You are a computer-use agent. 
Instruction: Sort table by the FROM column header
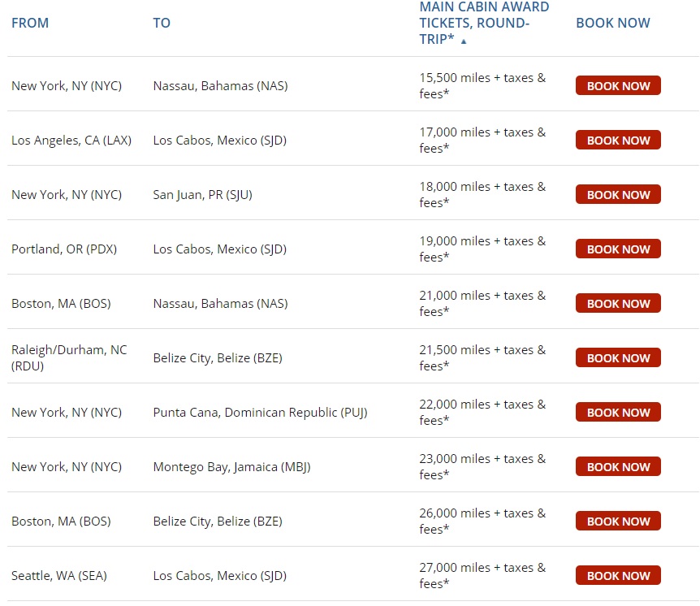click(x=30, y=23)
